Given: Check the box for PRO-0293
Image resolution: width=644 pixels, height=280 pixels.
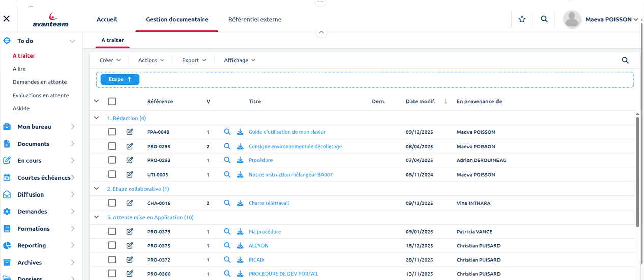Looking at the screenshot, I should 112,160.
